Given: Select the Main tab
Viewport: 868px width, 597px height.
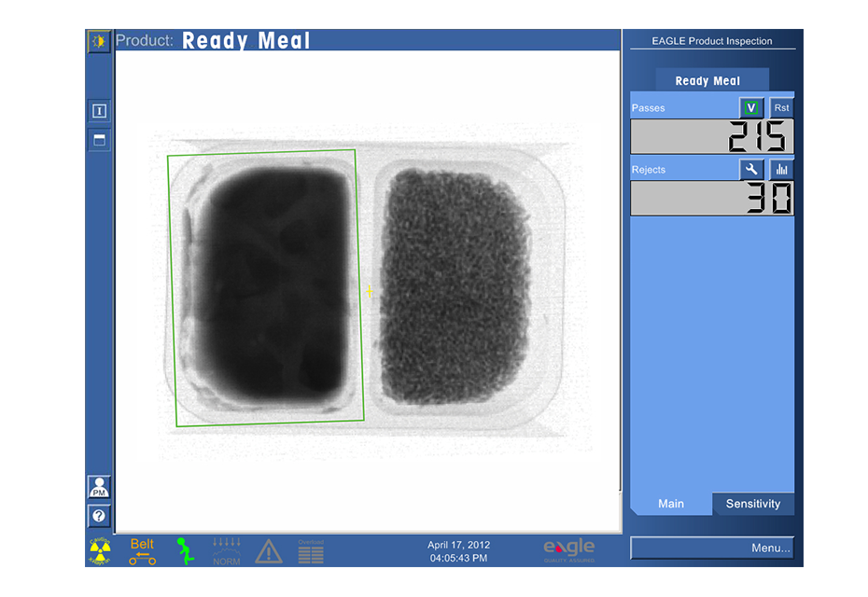Looking at the screenshot, I should pos(670,504).
